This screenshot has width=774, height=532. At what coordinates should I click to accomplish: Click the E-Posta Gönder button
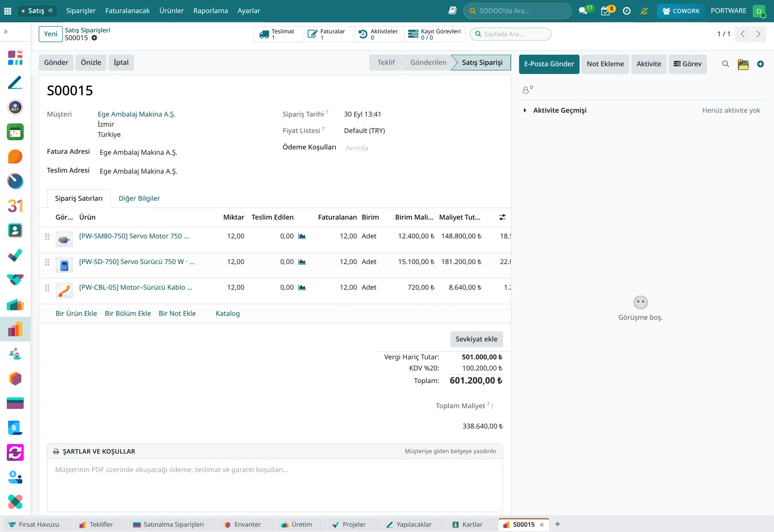(x=549, y=64)
